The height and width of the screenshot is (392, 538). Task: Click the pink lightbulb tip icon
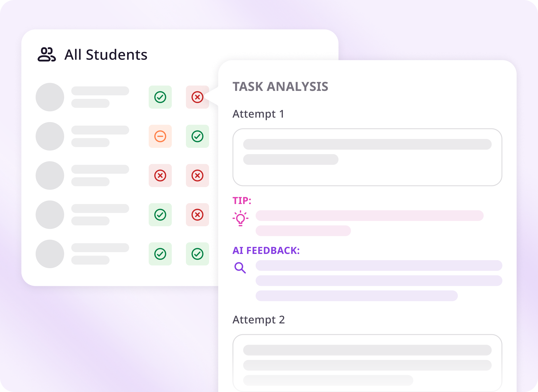tap(240, 218)
